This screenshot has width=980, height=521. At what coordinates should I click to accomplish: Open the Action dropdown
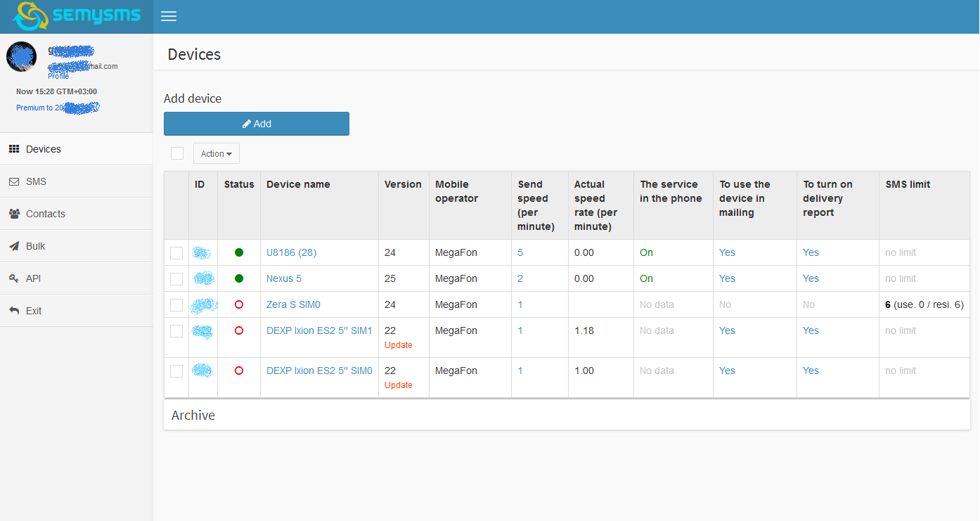click(216, 153)
